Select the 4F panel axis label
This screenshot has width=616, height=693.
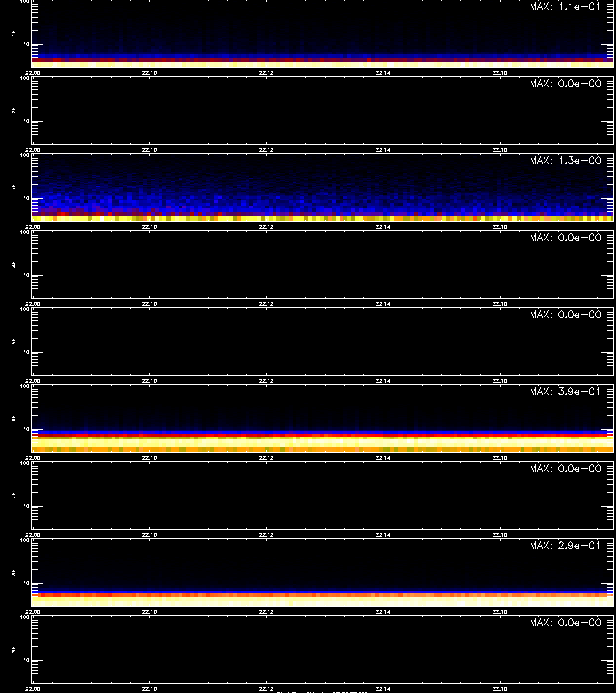click(14, 264)
